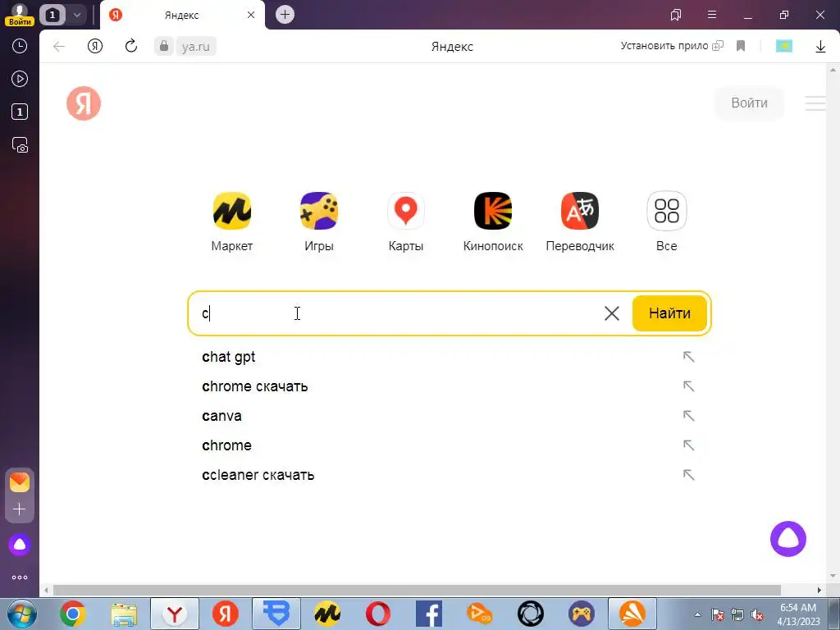Select the 'chat gpt' suggestion
The width and height of the screenshot is (840, 630).
[228, 357]
